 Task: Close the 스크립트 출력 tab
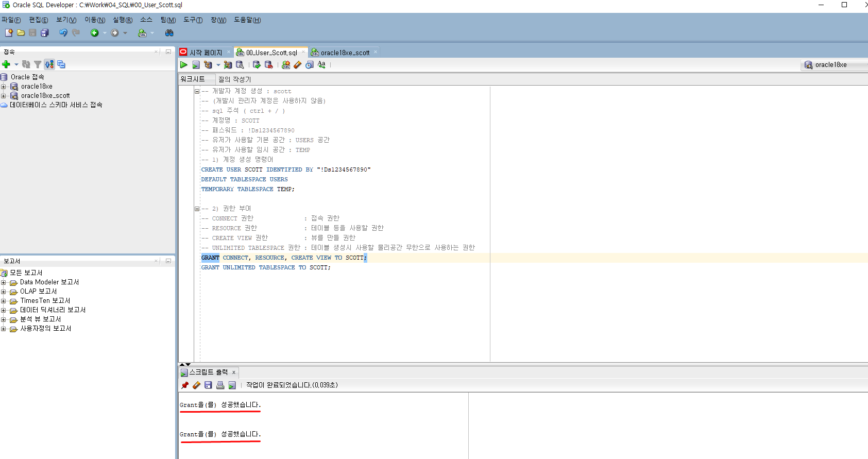pos(234,372)
